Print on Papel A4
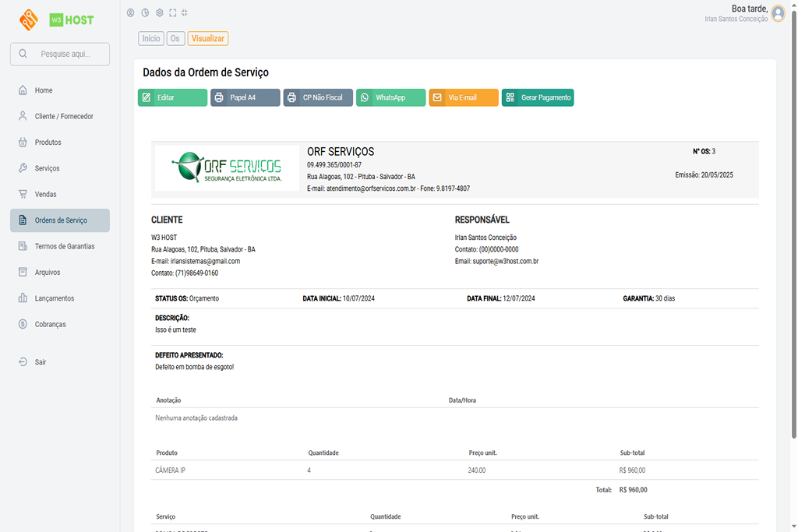This screenshot has height=532, width=798. click(x=245, y=97)
